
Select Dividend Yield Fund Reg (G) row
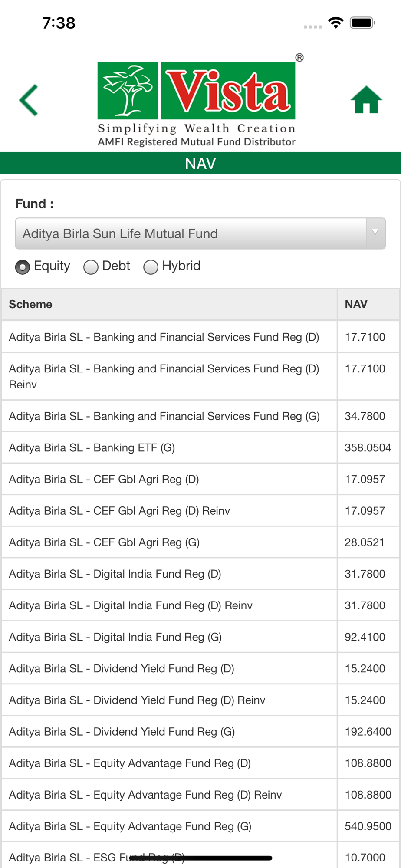coord(122,731)
